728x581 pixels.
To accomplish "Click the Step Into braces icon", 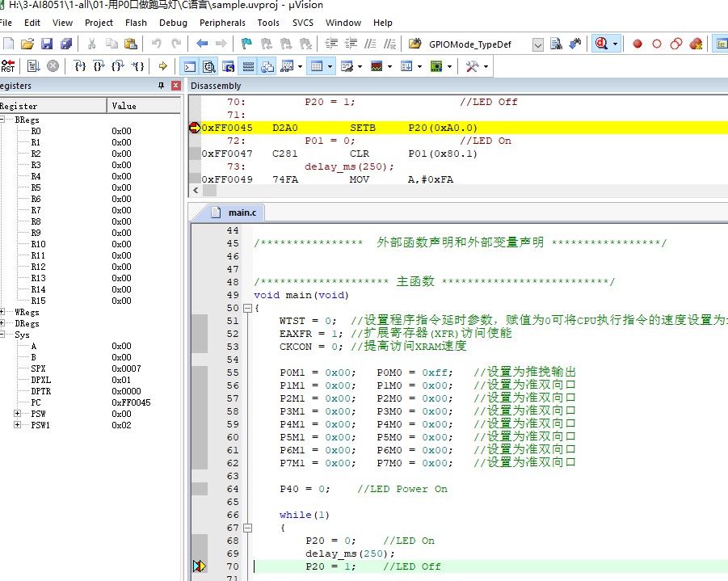I will (80, 66).
